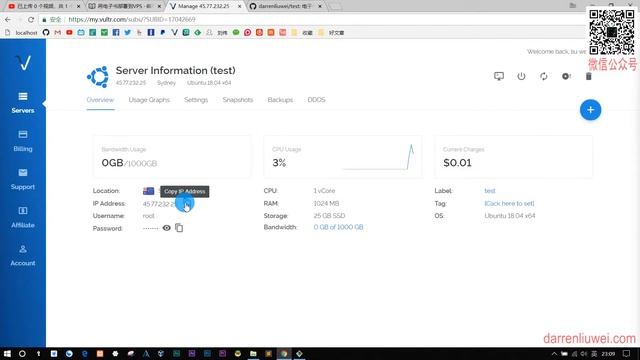640x360 pixels.
Task: Open the Chrome taskbar icon
Action: (x=284, y=353)
